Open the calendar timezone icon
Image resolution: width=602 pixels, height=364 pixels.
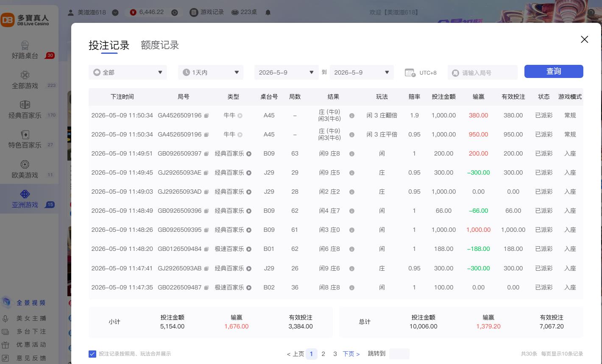pos(410,72)
